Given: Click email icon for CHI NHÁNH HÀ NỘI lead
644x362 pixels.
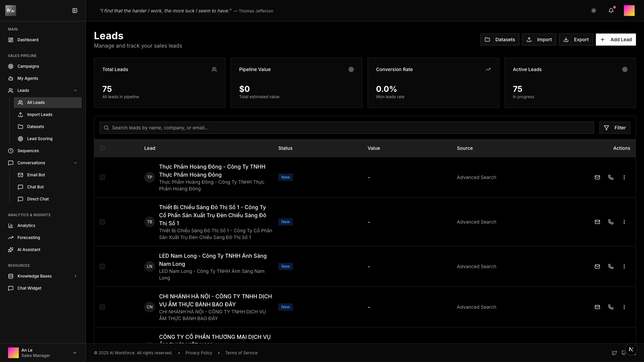Looking at the screenshot, I should point(597,307).
